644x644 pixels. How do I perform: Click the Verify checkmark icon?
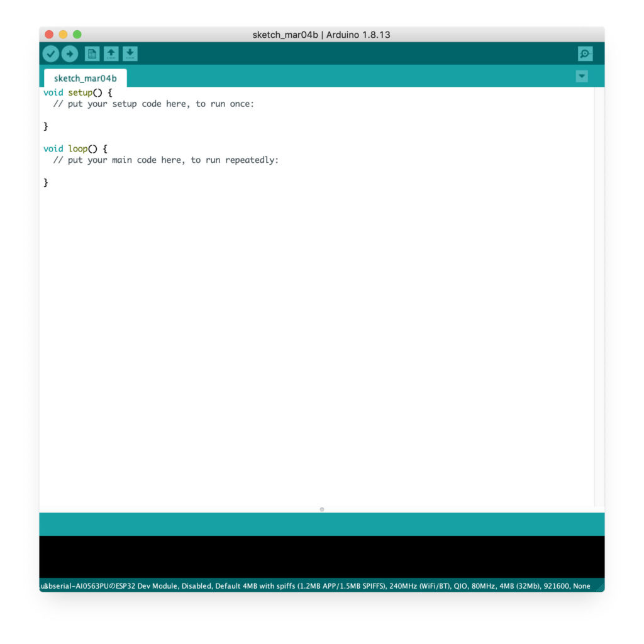51,54
